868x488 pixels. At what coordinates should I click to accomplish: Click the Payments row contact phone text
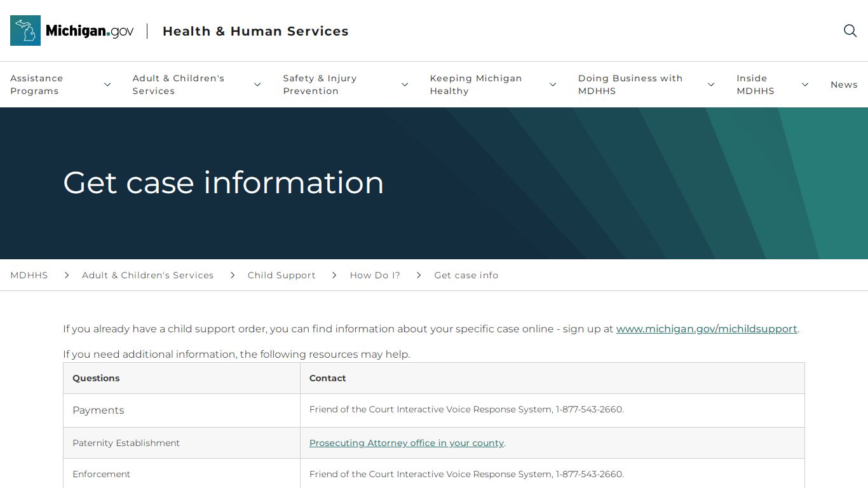tap(466, 410)
